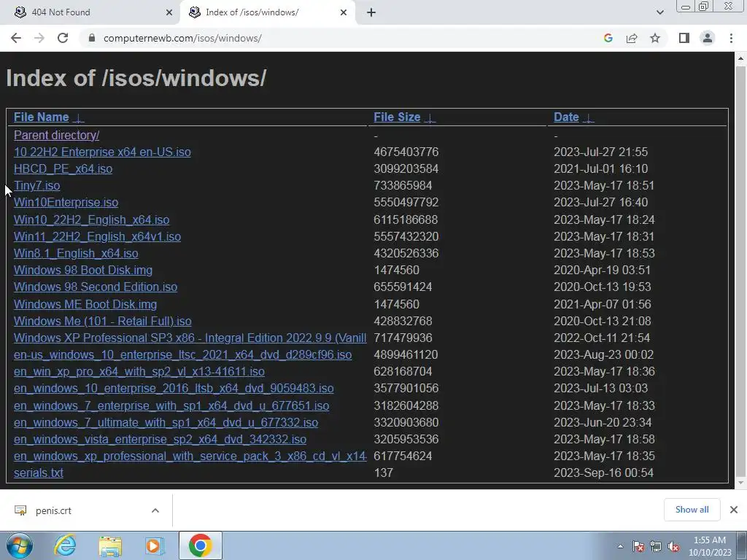Open Windows 98 Second Edition.iso link
The image size is (747, 560).
pos(96,287)
